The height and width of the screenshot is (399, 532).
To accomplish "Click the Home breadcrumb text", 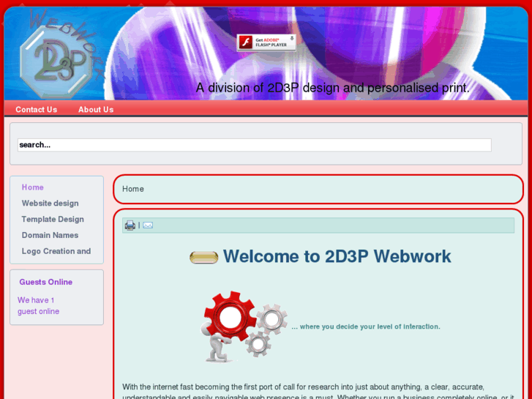I will coord(133,189).
